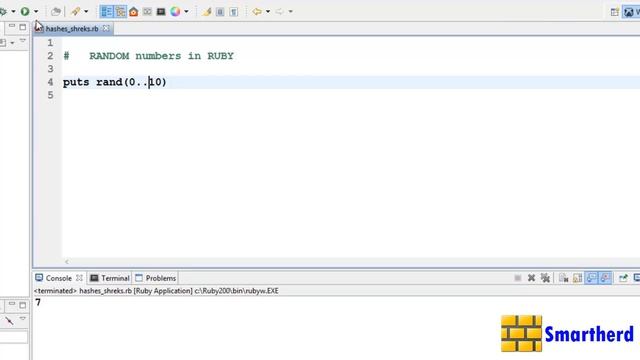640x360 pixels.
Task: Expand the back navigation history dropdown
Action: pos(268,11)
